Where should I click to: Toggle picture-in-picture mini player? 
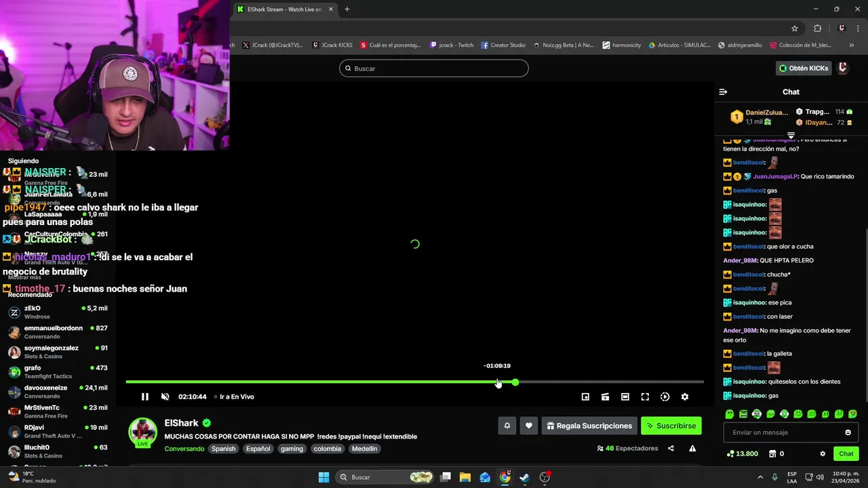click(x=585, y=396)
